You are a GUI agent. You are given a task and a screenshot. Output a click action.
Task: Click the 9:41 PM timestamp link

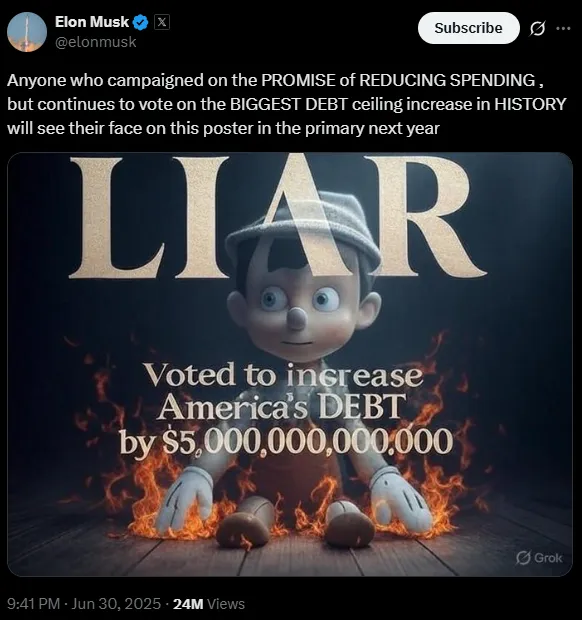tap(34, 604)
